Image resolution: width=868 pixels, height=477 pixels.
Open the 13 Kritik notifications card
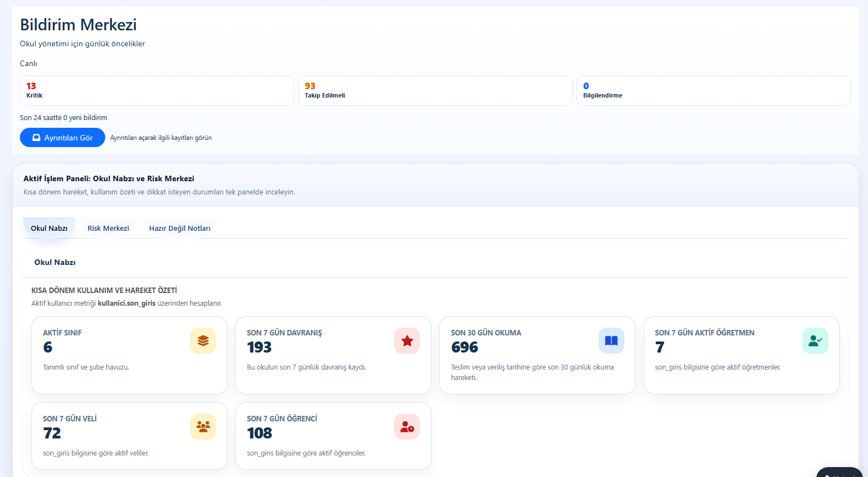157,90
